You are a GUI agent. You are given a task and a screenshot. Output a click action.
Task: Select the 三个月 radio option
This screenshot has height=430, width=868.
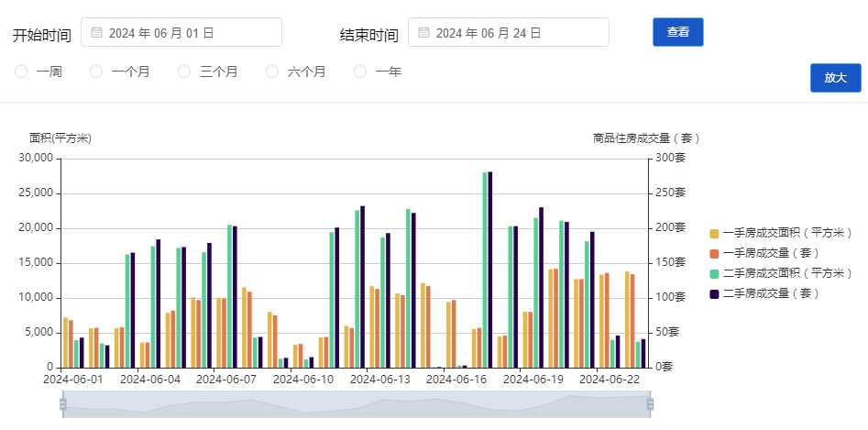tap(184, 72)
